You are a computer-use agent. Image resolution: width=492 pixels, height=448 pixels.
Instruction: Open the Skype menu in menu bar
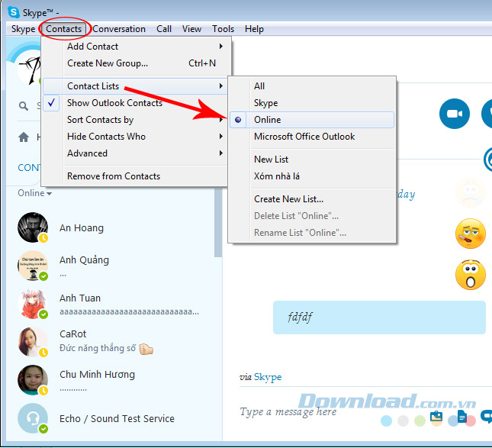coord(23,29)
